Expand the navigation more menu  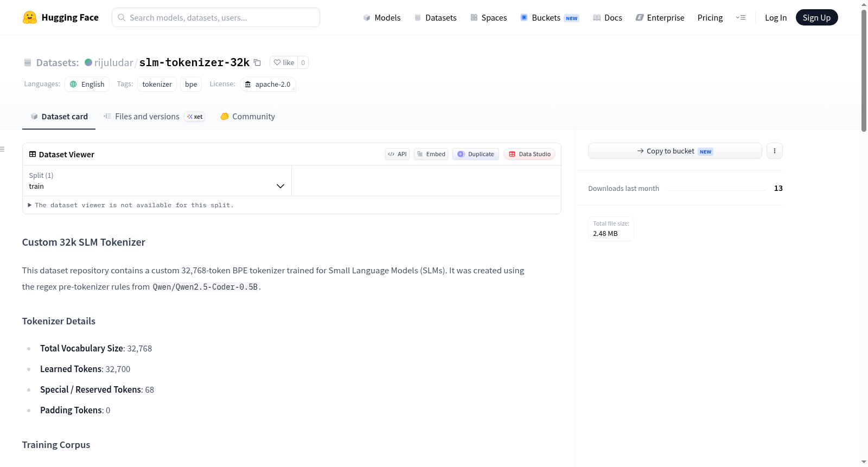click(x=741, y=17)
